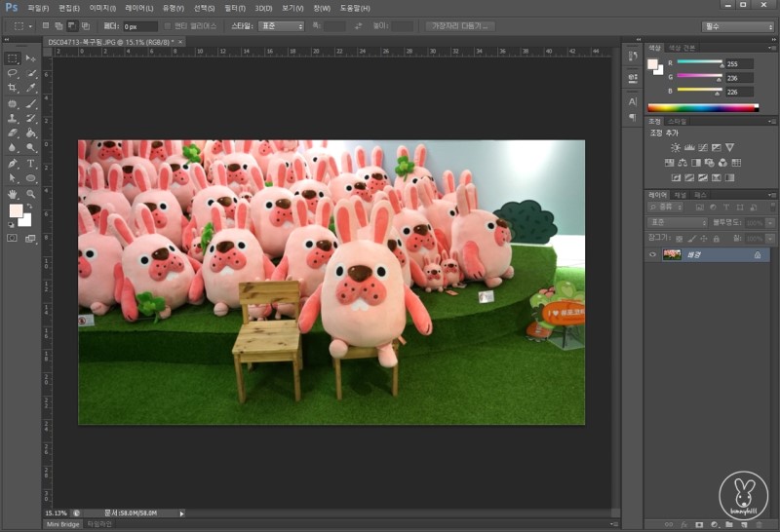Add a Brightness/Contrast adjustment

coord(675,147)
